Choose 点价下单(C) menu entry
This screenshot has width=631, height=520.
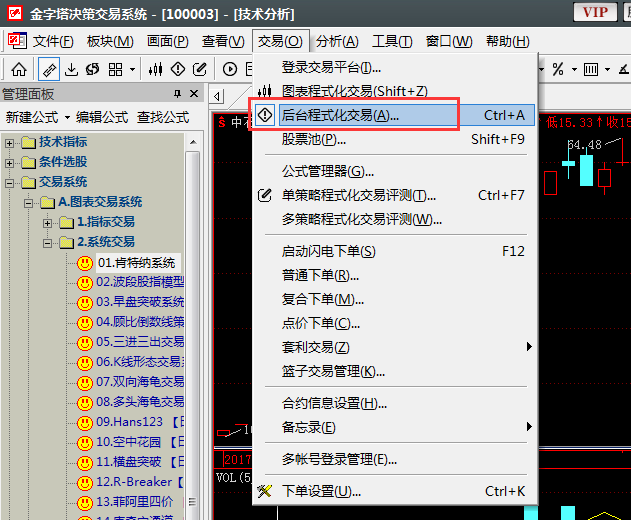pos(395,323)
